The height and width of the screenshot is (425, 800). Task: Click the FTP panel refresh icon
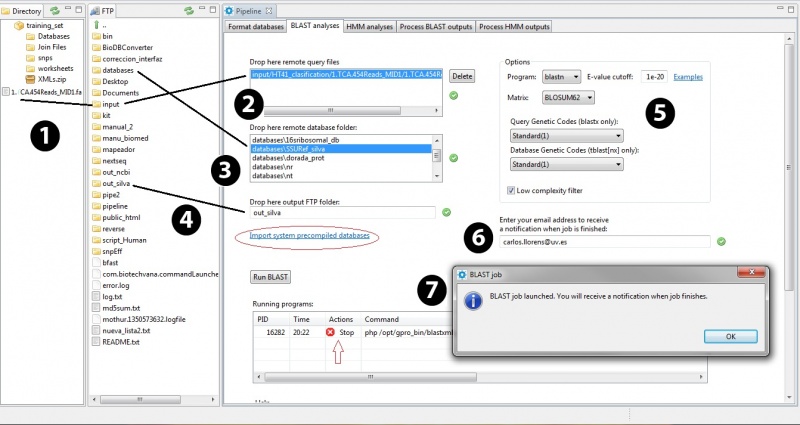click(x=188, y=10)
